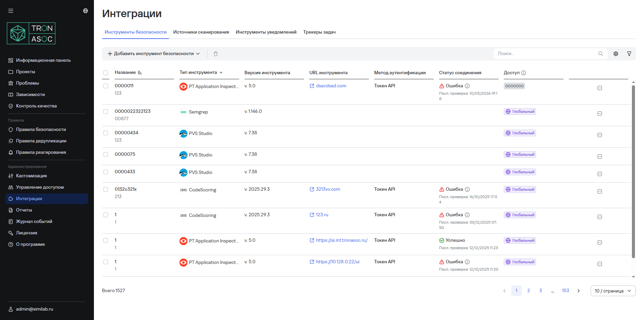The image size is (644, 320).
Task: Open the https://ai.int.tronasoc.ru/ link
Action: [x=341, y=240]
